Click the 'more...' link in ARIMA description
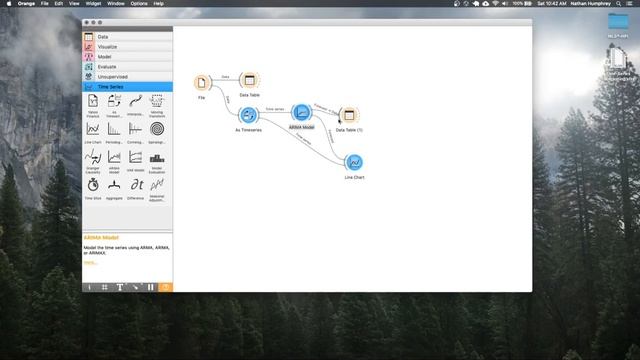640x360 pixels. [x=90, y=262]
